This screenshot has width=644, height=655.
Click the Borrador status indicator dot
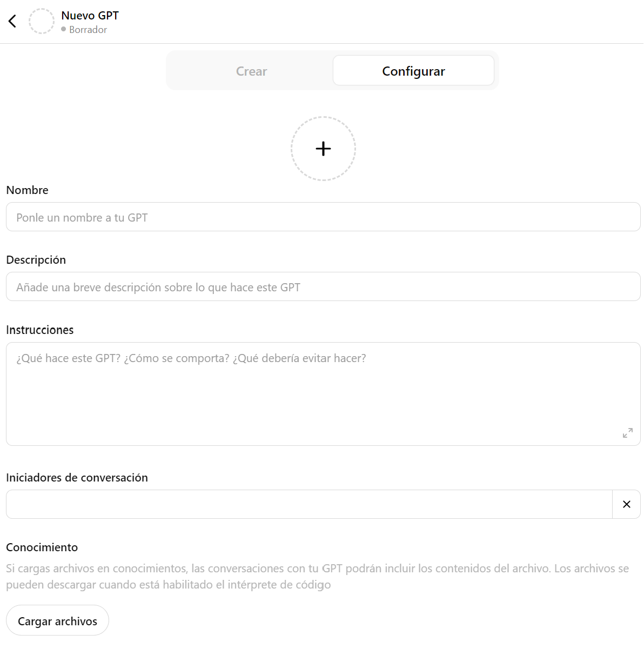click(63, 30)
